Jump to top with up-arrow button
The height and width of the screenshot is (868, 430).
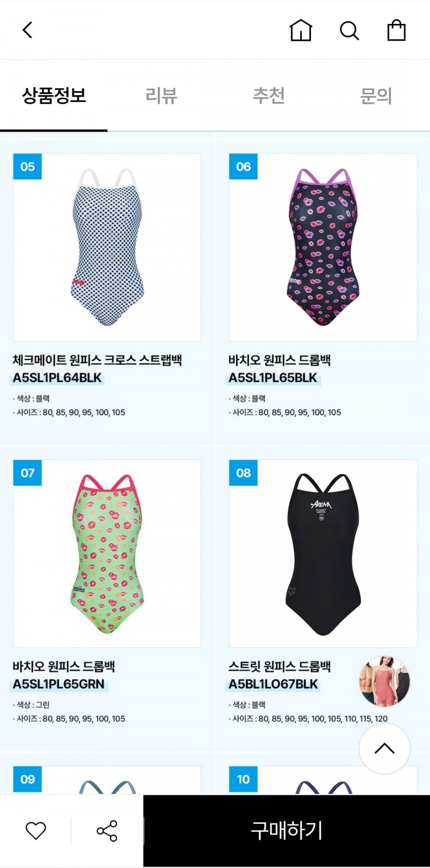coord(385,748)
